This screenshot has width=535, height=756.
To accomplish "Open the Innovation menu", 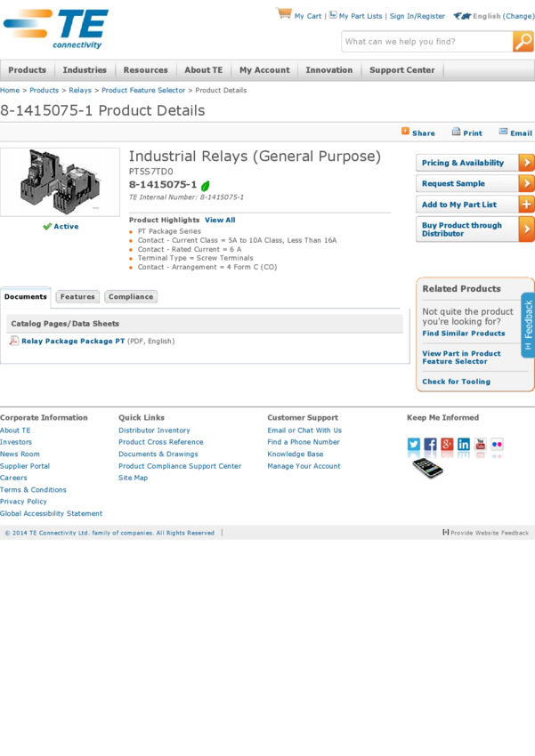I will pos(329,70).
